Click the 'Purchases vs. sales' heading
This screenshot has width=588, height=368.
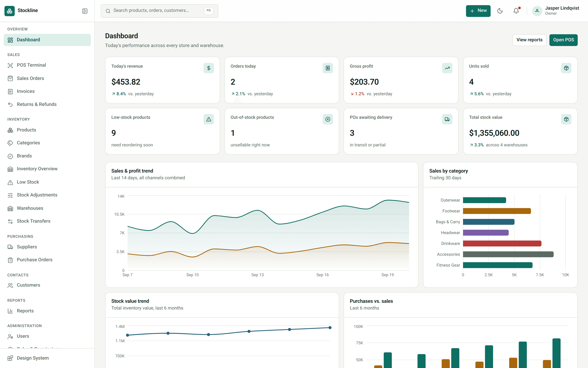tap(371, 301)
